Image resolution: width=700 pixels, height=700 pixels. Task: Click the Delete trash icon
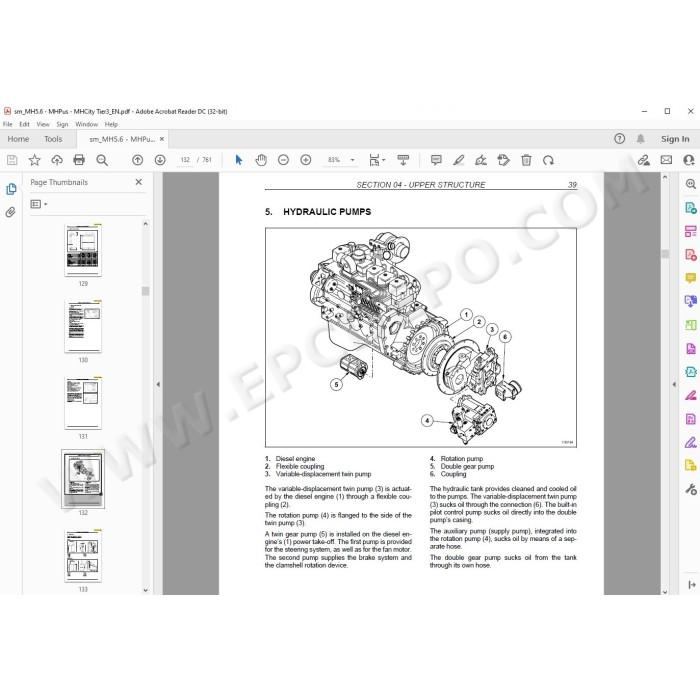(x=526, y=160)
